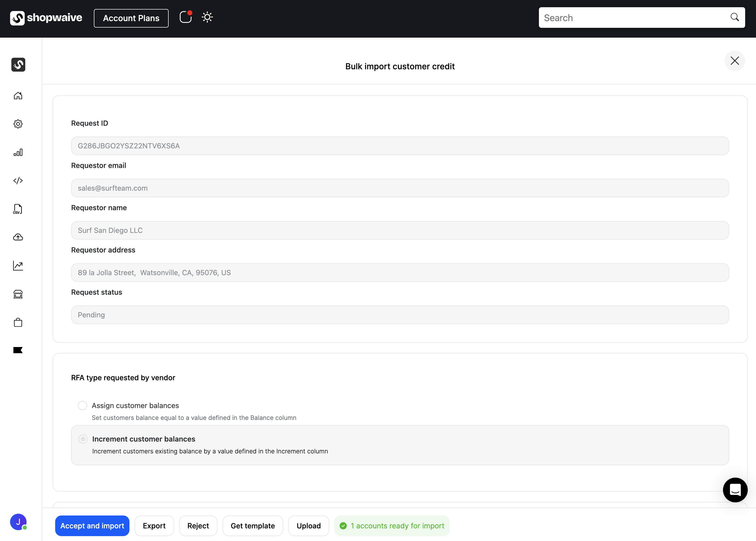Click the Get template button
Viewport: 756px width, 541px height.
coord(252,525)
